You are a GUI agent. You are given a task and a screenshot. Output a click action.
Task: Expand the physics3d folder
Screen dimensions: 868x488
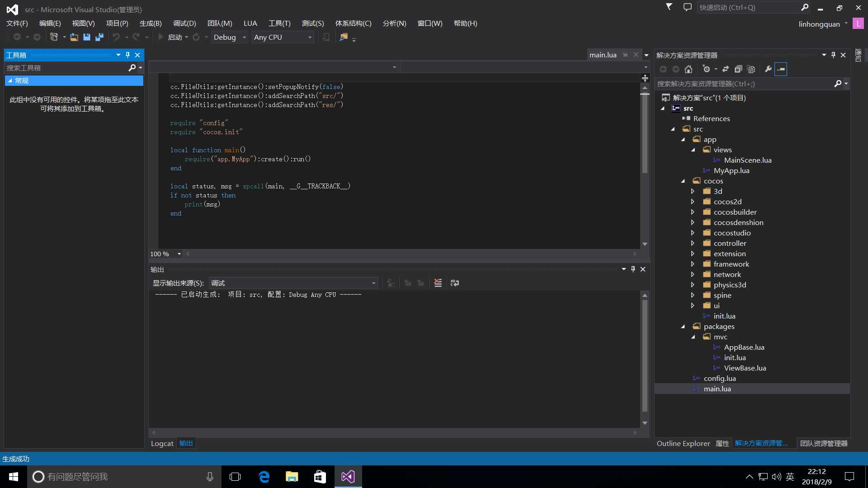tap(693, 285)
